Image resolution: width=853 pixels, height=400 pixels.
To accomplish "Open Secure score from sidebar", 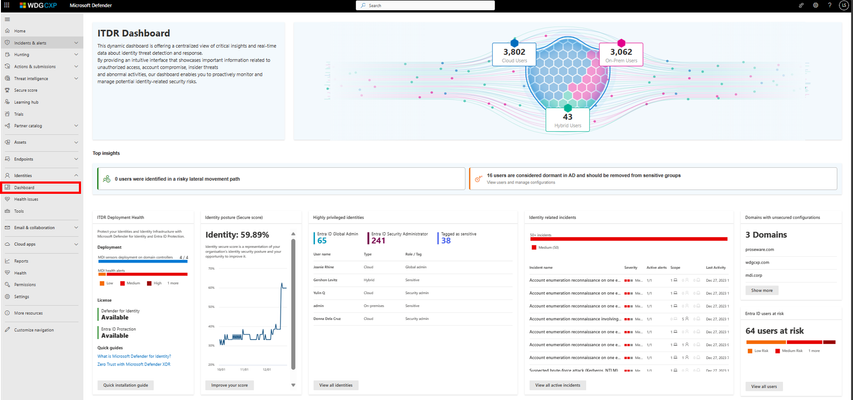I will pos(26,90).
